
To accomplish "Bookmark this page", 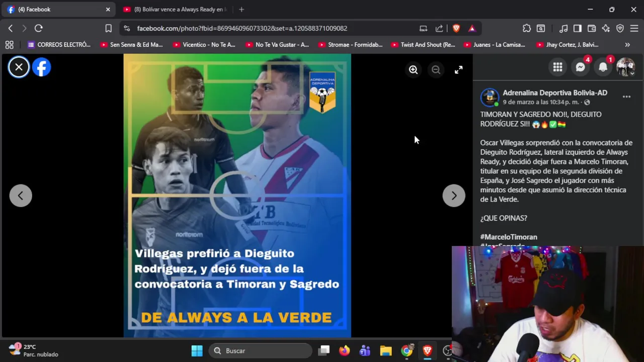I will [108, 28].
